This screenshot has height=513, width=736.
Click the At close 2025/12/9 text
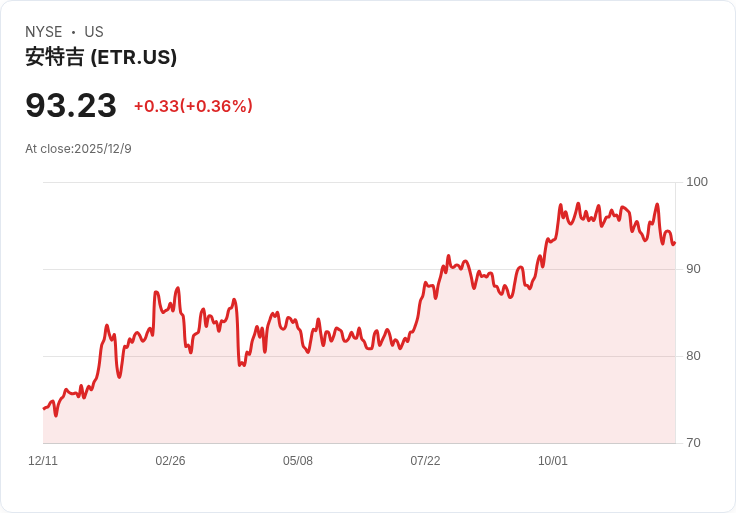click(x=78, y=149)
